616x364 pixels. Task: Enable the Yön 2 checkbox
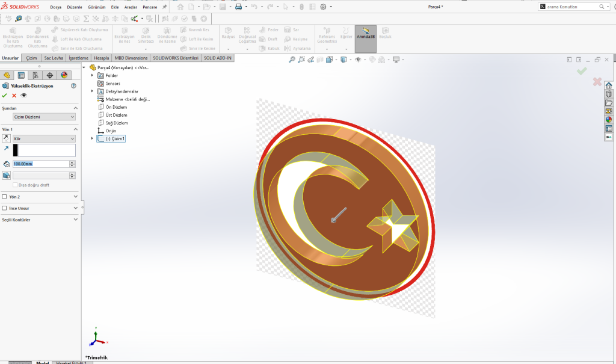pos(5,197)
